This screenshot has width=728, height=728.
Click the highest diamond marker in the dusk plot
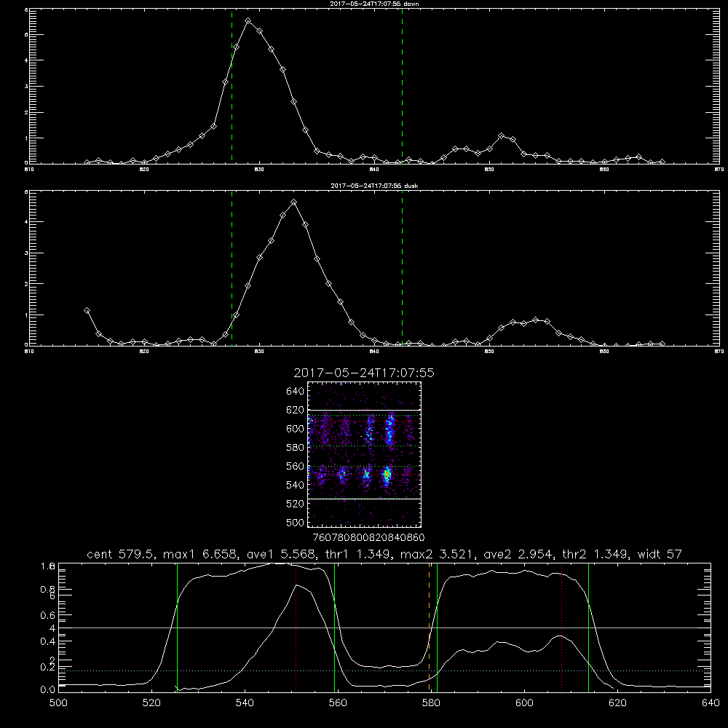[x=293, y=202]
